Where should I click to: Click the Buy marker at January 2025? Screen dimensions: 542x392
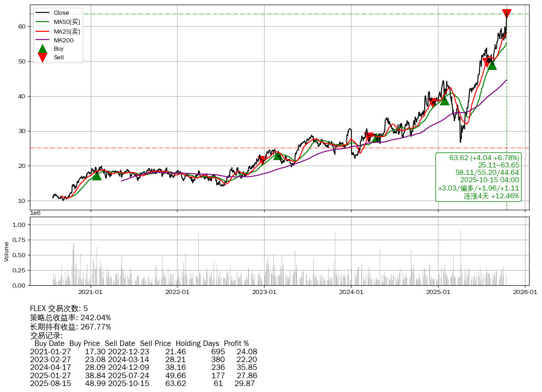coord(444,100)
